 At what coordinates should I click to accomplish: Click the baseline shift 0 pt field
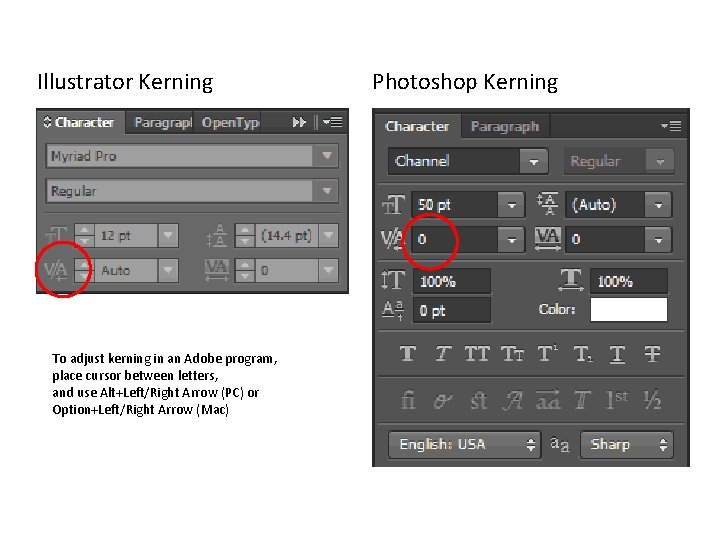(452, 310)
